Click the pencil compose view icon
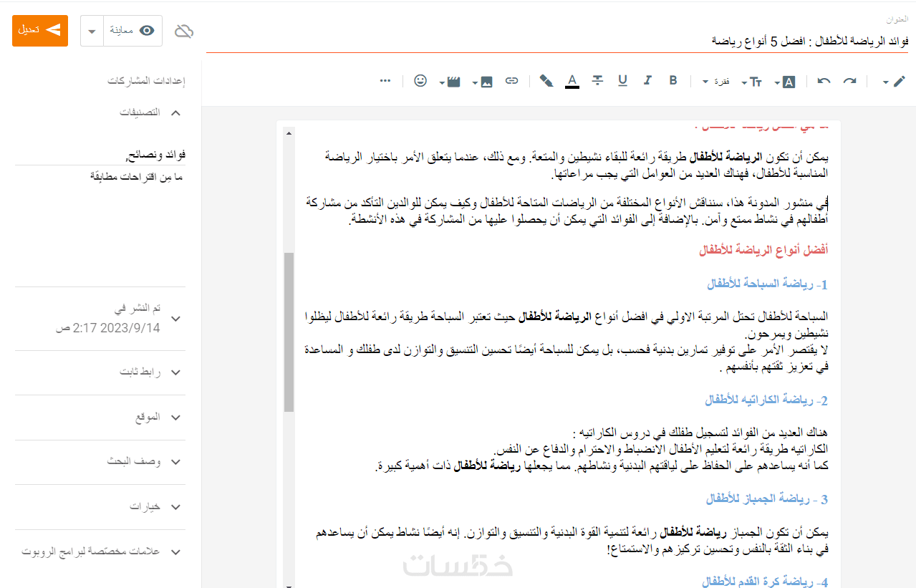The height and width of the screenshot is (588, 916). tap(900, 82)
